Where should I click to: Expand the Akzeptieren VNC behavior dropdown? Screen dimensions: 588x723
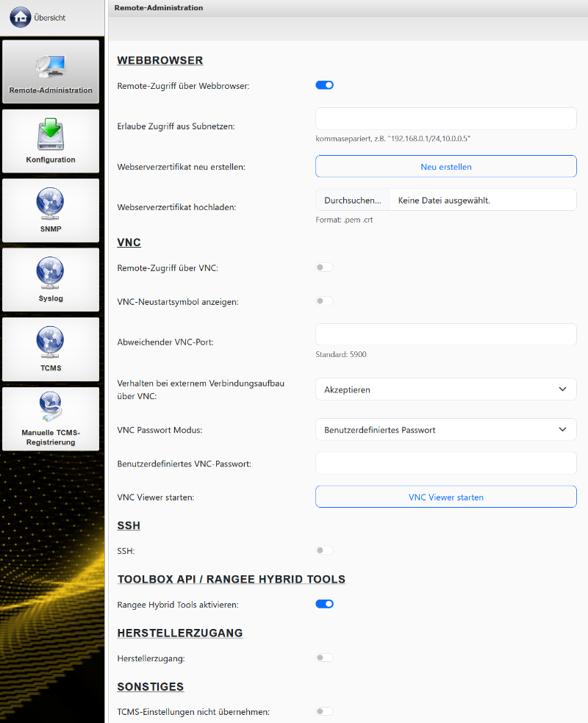pyautogui.click(x=445, y=389)
